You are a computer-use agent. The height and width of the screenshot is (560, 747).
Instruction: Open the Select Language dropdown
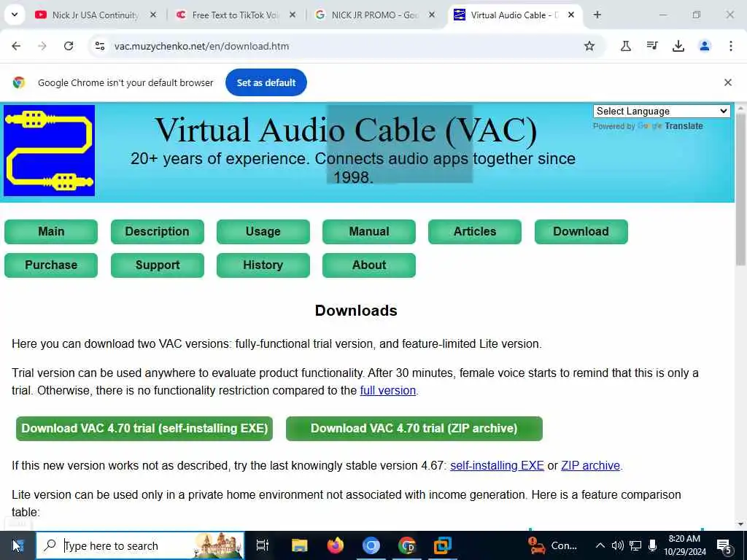tap(662, 112)
